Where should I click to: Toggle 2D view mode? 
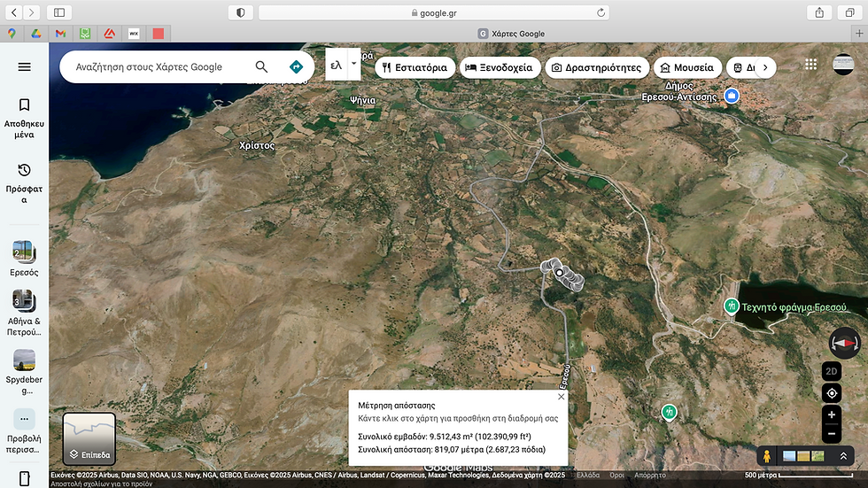pyautogui.click(x=832, y=371)
